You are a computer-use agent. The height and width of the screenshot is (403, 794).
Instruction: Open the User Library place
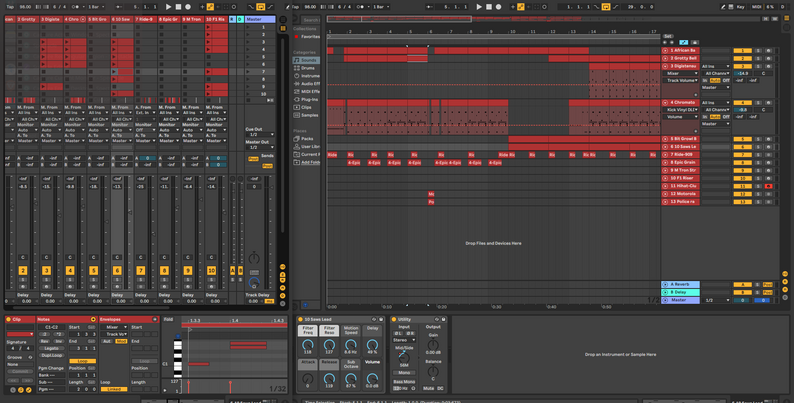pyautogui.click(x=306, y=146)
